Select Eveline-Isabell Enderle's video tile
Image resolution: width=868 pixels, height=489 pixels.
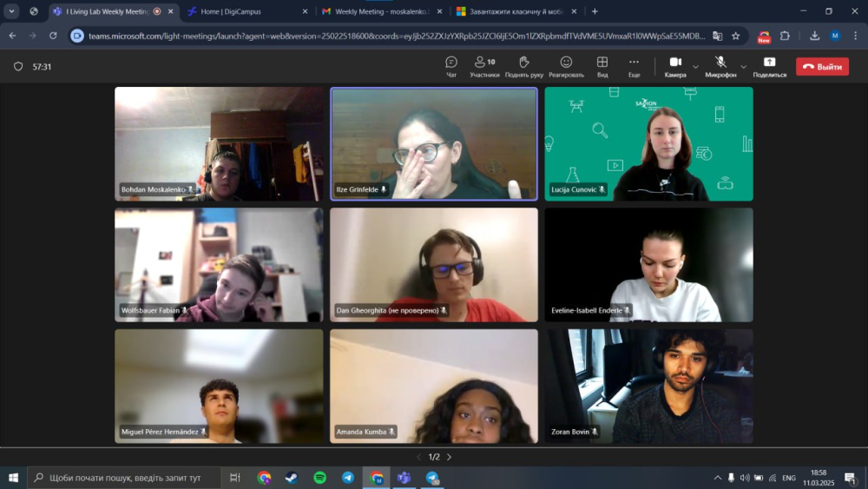click(x=648, y=265)
